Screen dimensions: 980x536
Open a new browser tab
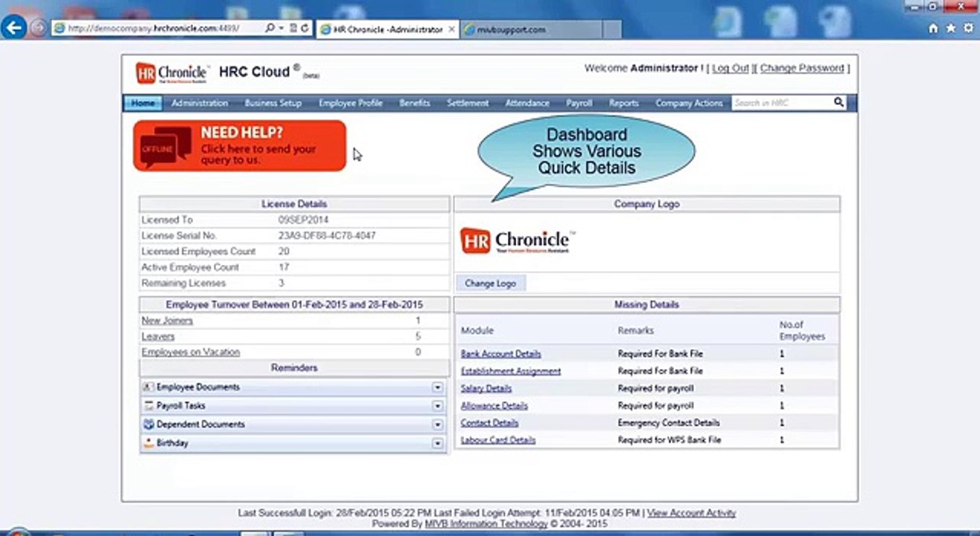(611, 29)
